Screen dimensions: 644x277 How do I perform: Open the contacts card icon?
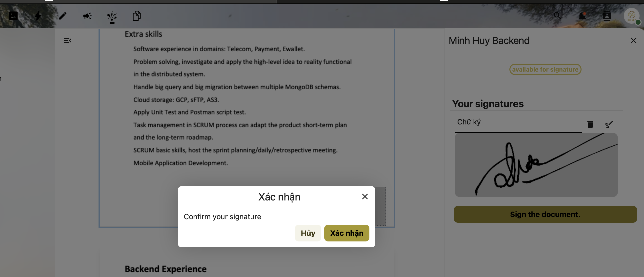coord(607,16)
